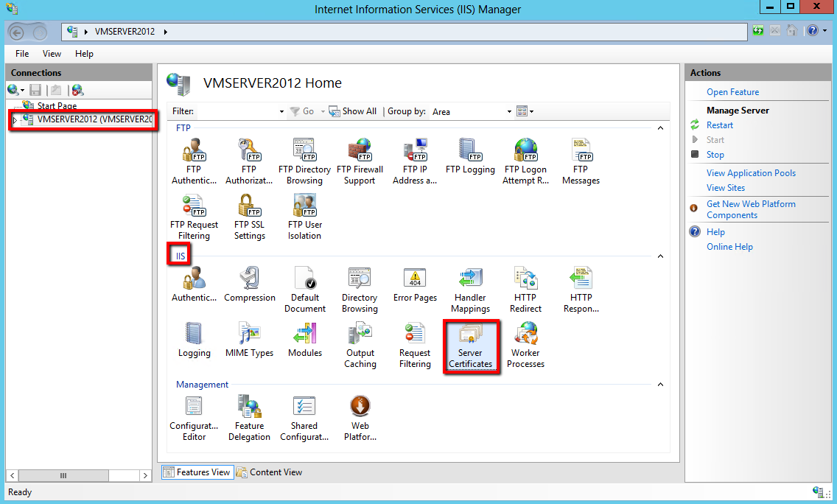Switch to the Content View tab
Image resolution: width=837 pixels, height=504 pixels.
coord(270,472)
